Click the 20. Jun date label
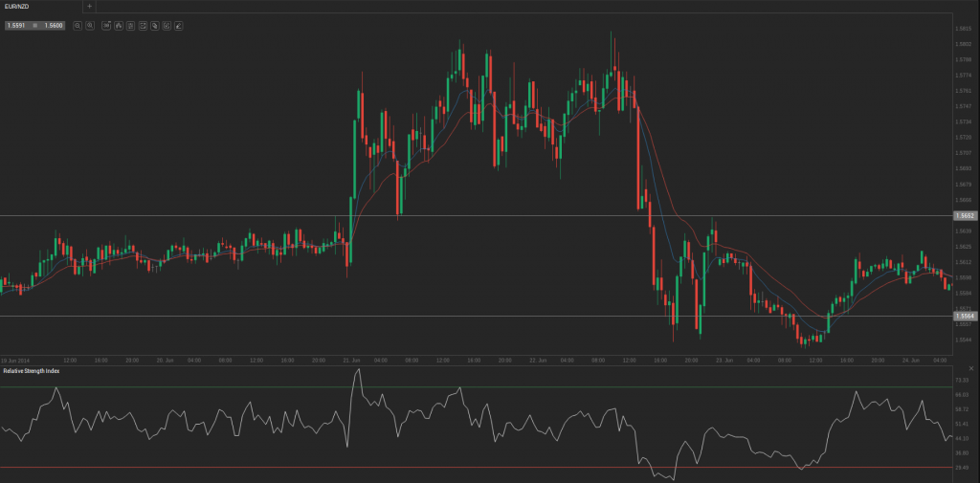 click(165, 361)
